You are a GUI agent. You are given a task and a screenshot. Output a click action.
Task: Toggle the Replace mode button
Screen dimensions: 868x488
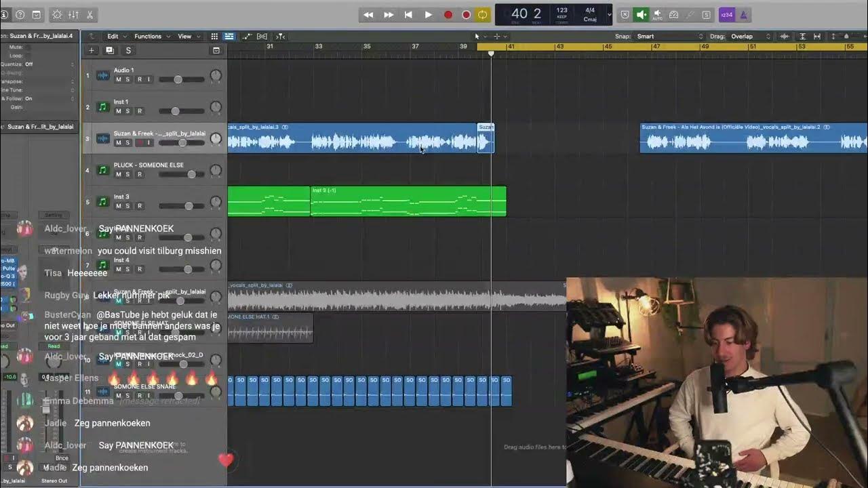625,14
